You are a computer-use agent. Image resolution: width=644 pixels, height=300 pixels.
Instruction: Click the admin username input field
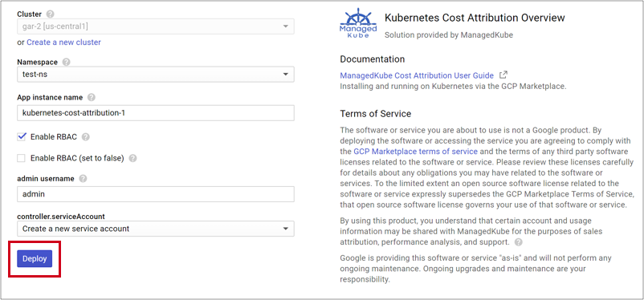(x=156, y=194)
